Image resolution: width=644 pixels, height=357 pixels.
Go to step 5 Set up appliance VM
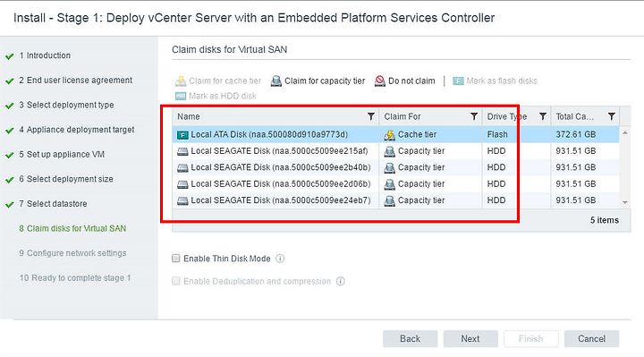click(x=62, y=154)
